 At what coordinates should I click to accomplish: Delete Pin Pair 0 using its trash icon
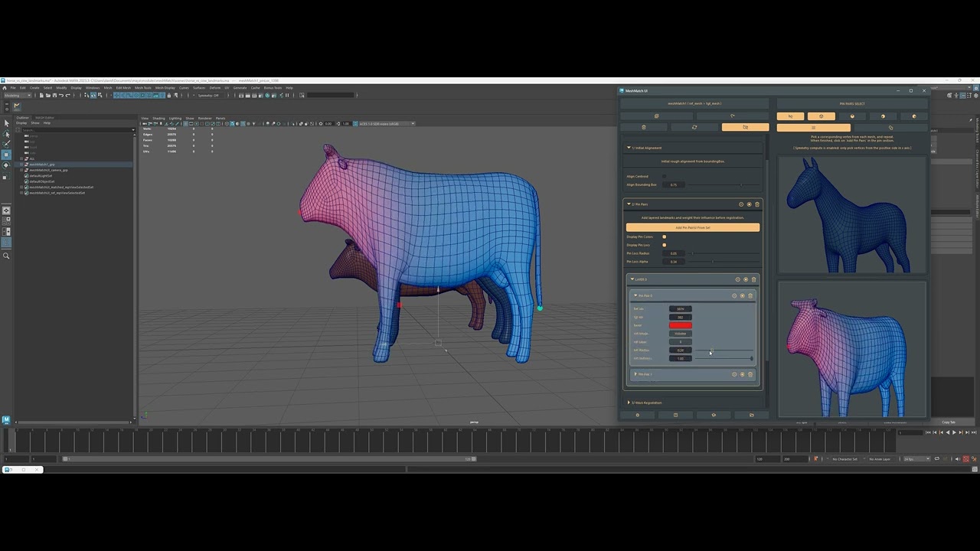click(750, 295)
